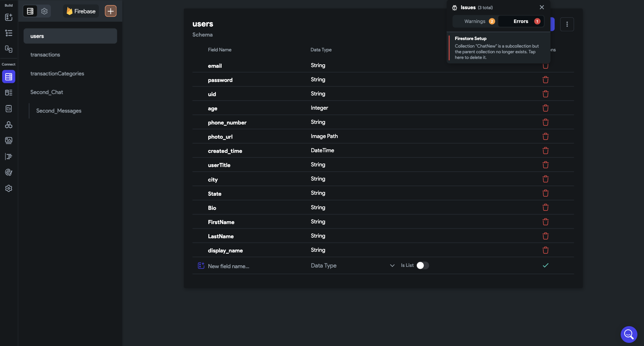
Task: Switch to the Warnings tab in Issues
Action: 475,21
